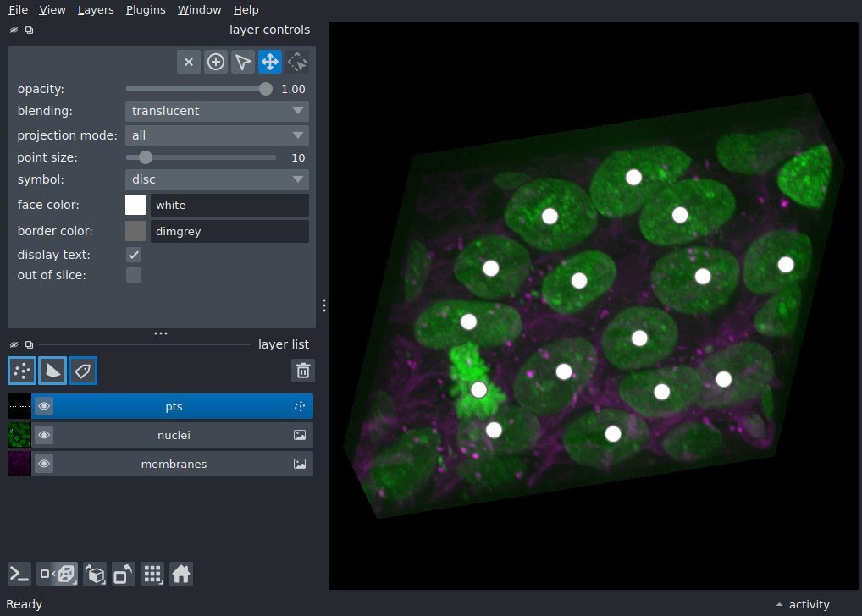
Task: Open the Plugins menu
Action: click(x=146, y=10)
